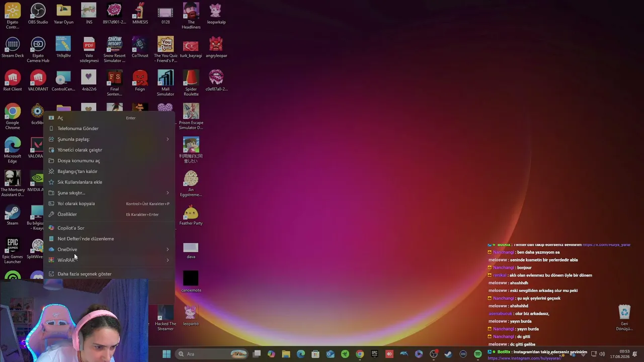Select the Microsoft Edge desktop shortcut

tap(13, 150)
